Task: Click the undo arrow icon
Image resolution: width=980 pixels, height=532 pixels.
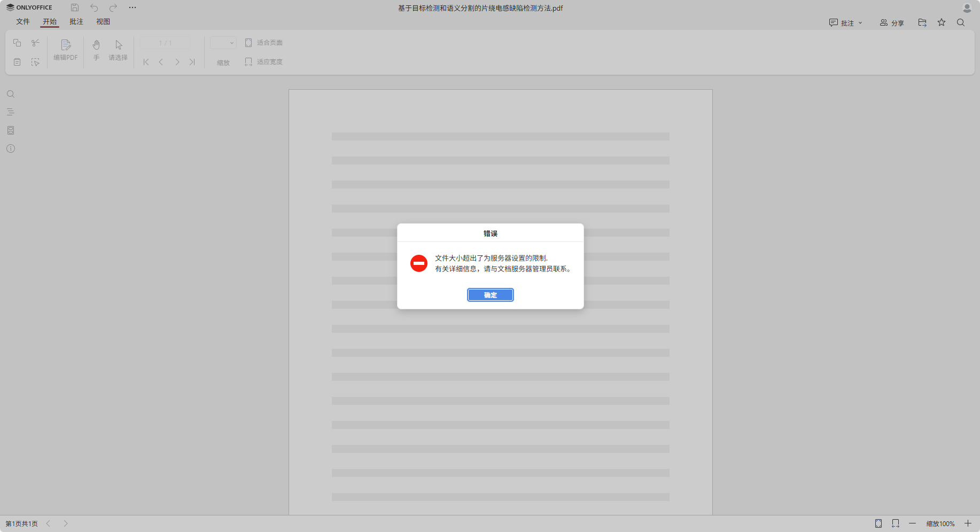Action: tap(94, 7)
